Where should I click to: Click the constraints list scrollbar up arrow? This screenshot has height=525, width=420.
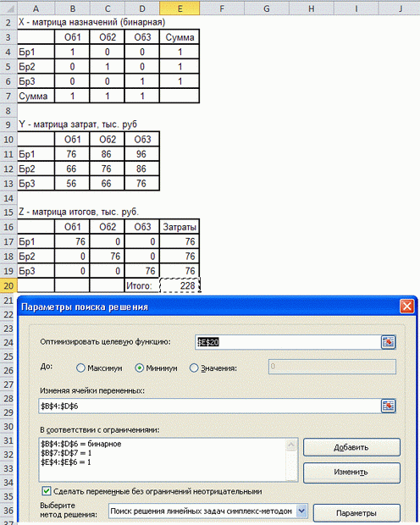click(291, 445)
